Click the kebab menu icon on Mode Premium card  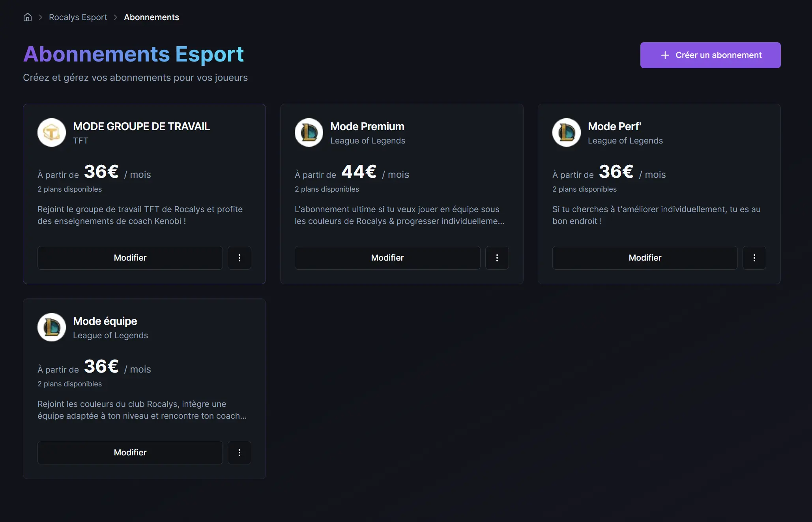(x=497, y=258)
